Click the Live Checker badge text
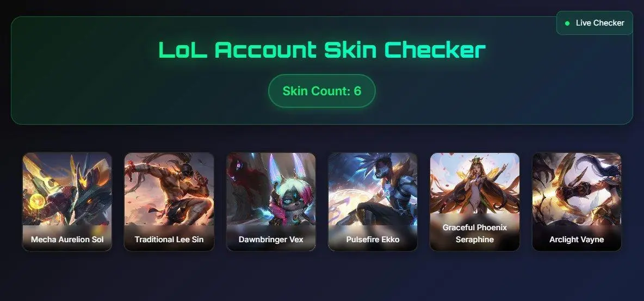The width and height of the screenshot is (644, 301). (x=600, y=23)
